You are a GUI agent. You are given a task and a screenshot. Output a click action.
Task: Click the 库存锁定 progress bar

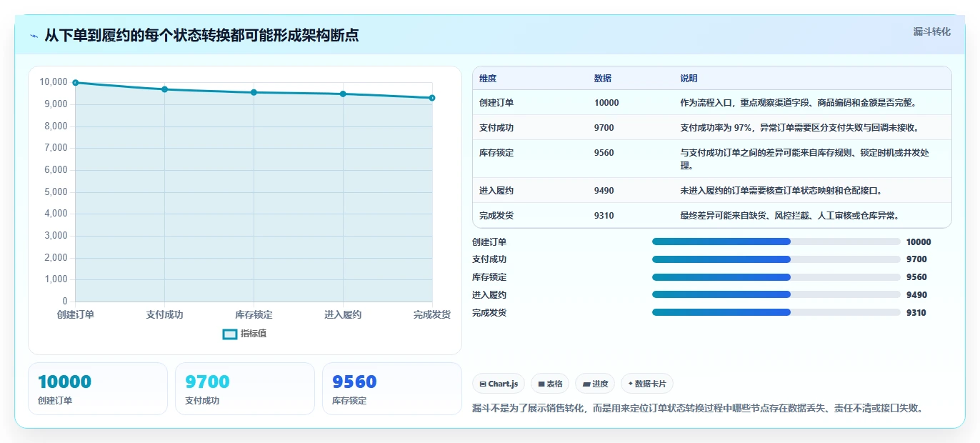776,277
